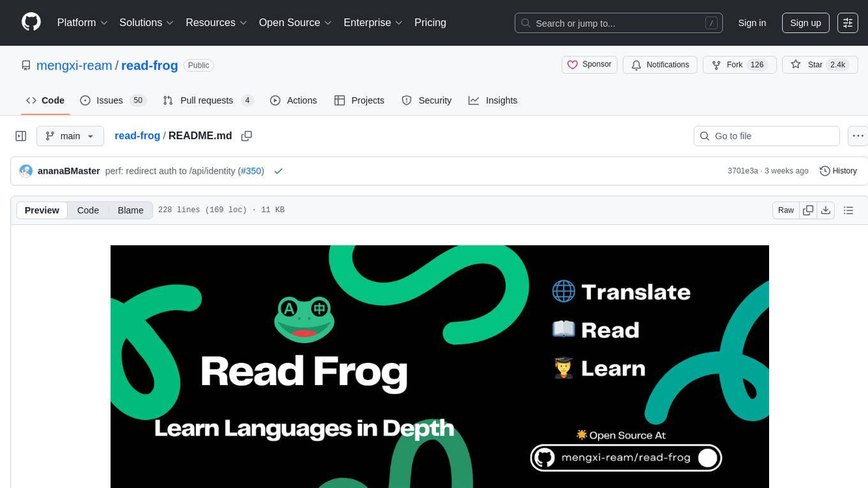Viewport: 868px width, 488px height.
Task: Open the appearance settings icon button
Action: coord(848,23)
